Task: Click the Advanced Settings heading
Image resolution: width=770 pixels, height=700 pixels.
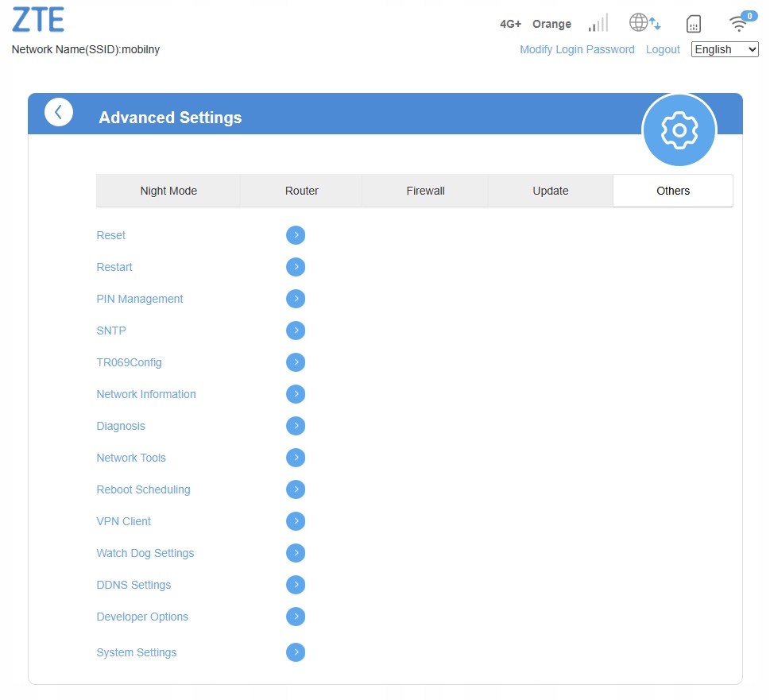Action: tap(170, 118)
